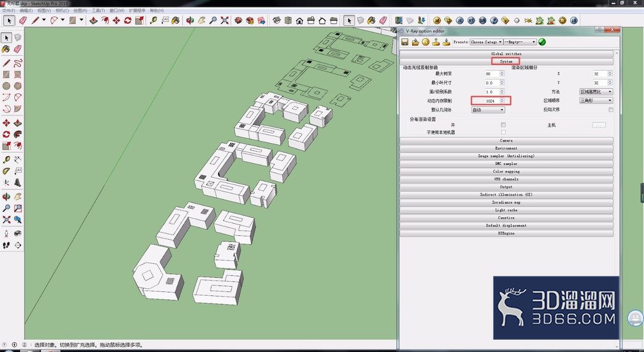Increase the 最小叶尺寸 spinner
The width and height of the screenshot is (644, 352).
click(x=502, y=81)
